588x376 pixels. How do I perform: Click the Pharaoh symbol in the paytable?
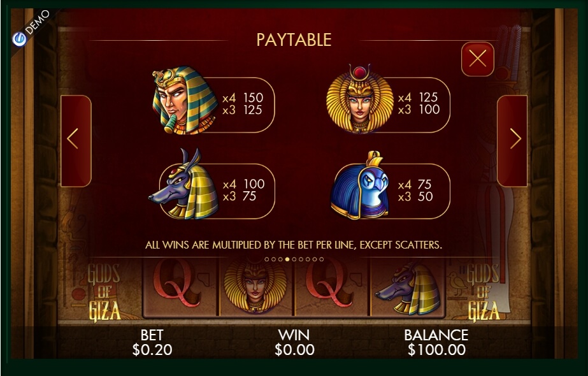(185, 100)
